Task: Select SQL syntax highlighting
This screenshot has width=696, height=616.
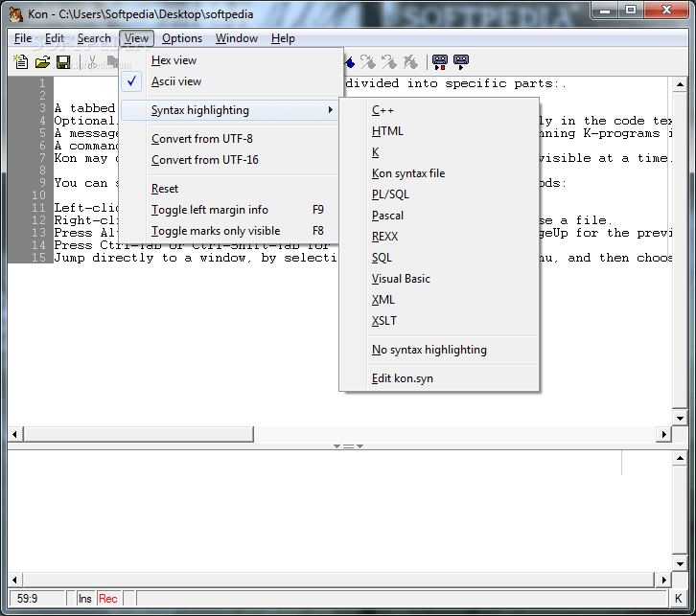Action: pyautogui.click(x=439, y=258)
